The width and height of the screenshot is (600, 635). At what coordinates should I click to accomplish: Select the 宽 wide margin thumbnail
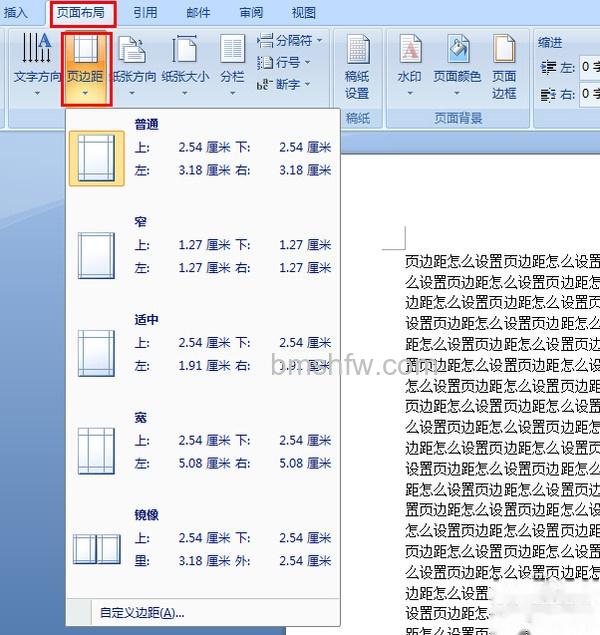(96, 451)
